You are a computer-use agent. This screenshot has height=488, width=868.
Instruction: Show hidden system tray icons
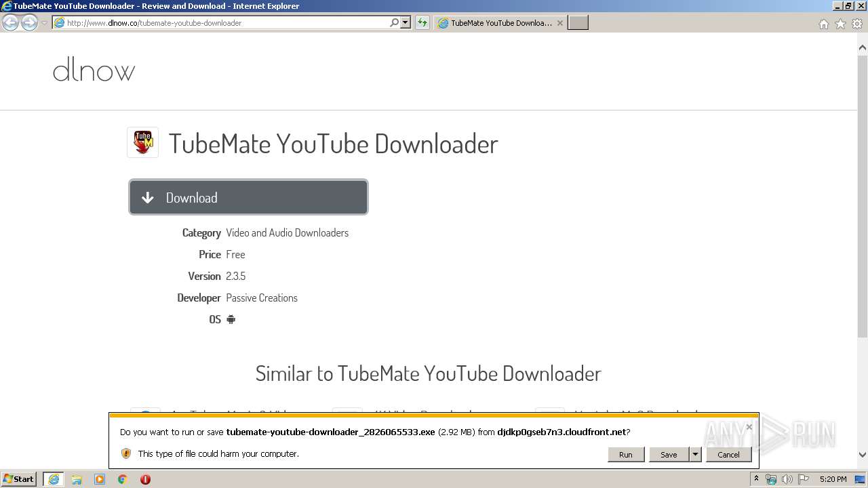757,479
